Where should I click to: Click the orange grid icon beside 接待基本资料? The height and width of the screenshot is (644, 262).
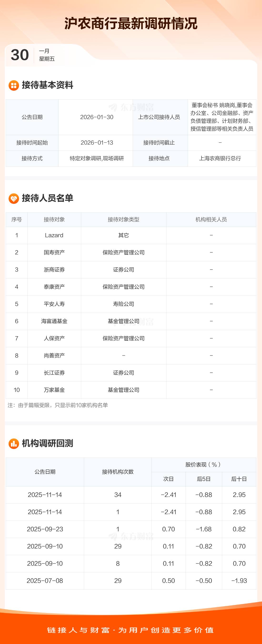click(x=14, y=85)
